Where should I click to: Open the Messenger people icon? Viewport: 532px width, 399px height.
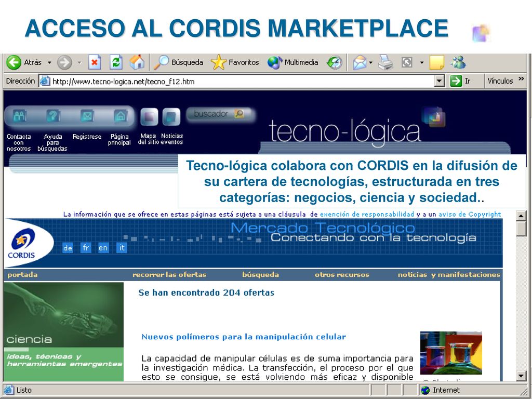click(x=458, y=62)
